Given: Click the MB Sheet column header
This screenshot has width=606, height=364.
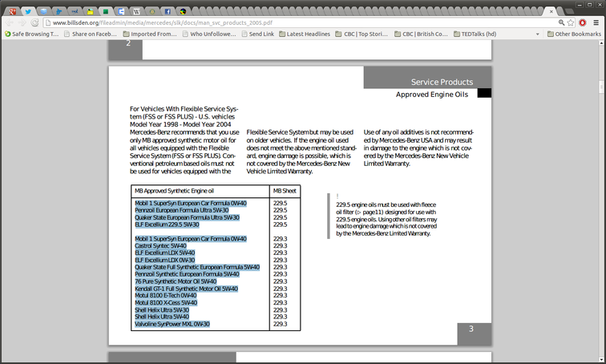Looking at the screenshot, I should pyautogui.click(x=285, y=191).
